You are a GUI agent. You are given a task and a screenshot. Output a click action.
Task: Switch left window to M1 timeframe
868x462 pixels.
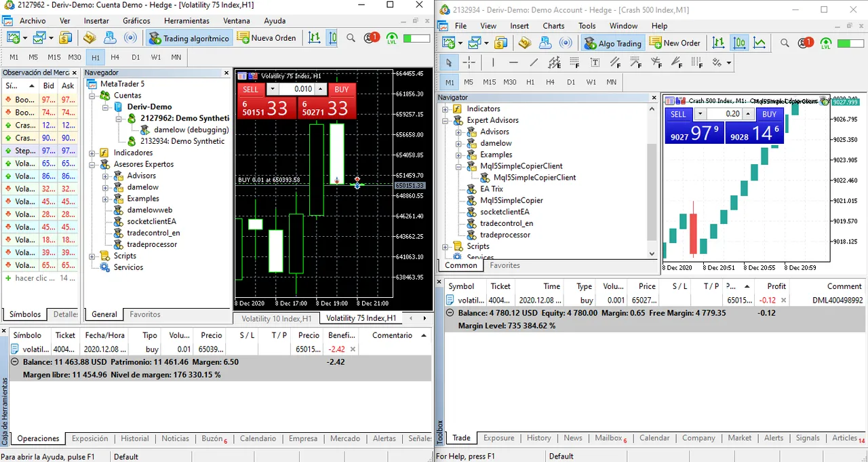tap(14, 57)
